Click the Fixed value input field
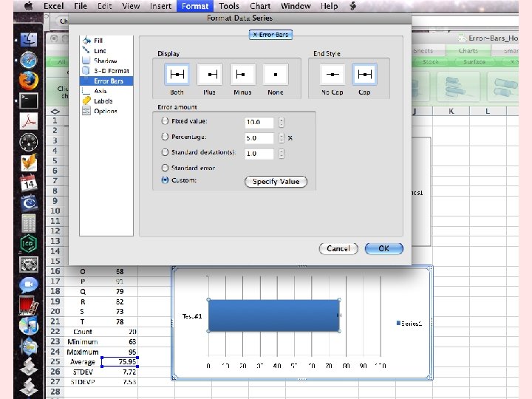This screenshot has height=399, width=532. coord(259,122)
